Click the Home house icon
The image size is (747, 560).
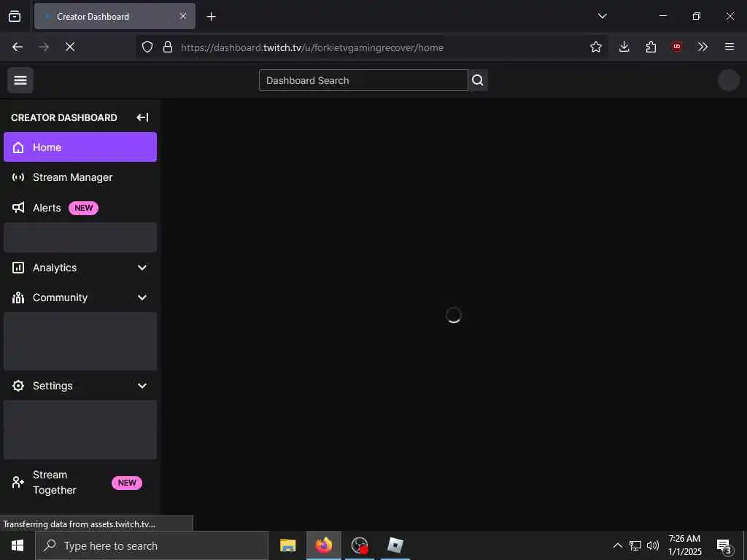coord(18,147)
